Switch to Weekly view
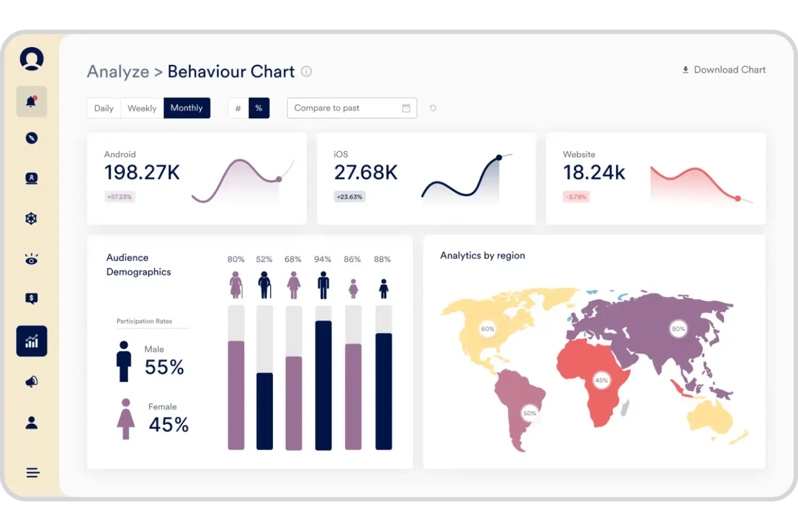 tap(142, 108)
